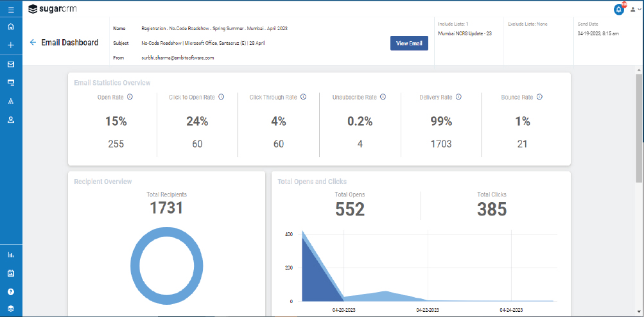Expand the hamburger menu in sidebar
This screenshot has width=644, height=317.
click(11, 10)
